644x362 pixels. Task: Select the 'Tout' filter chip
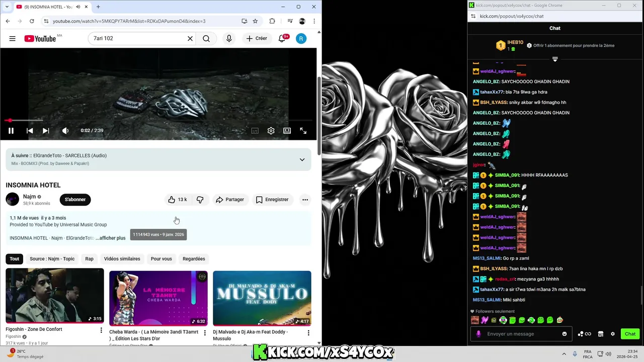15,259
